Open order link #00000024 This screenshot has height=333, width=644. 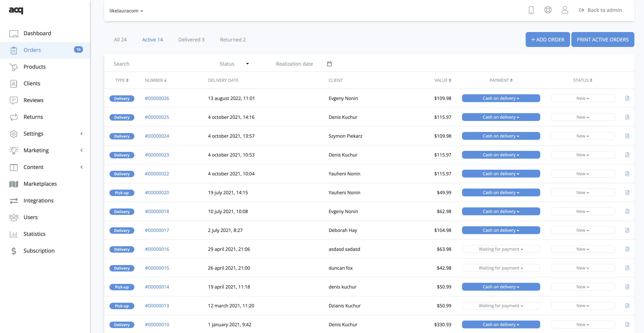157,136
